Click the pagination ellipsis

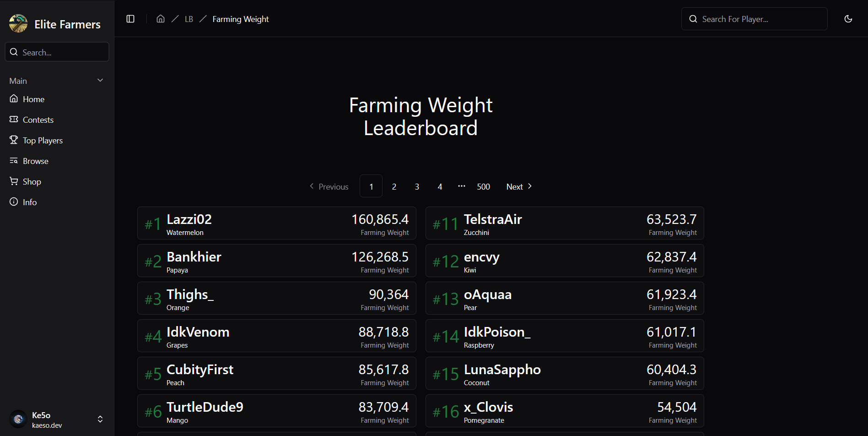pyautogui.click(x=462, y=186)
